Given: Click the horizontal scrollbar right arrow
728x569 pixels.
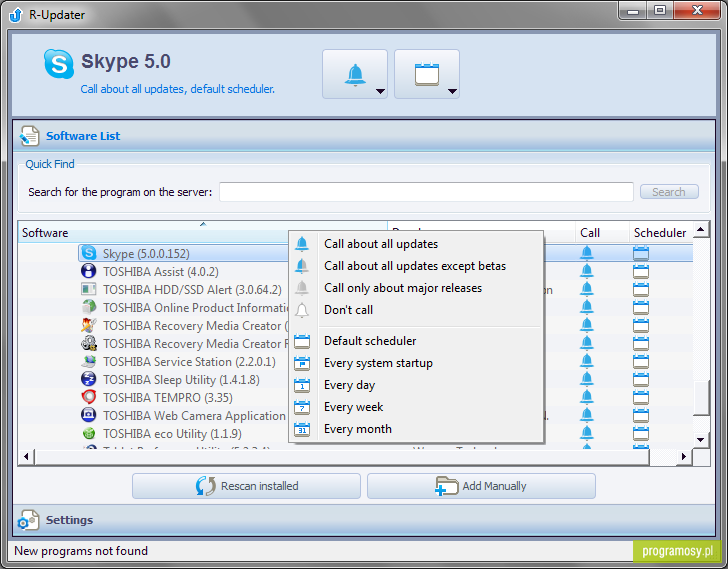Looking at the screenshot, I should tap(683, 457).
